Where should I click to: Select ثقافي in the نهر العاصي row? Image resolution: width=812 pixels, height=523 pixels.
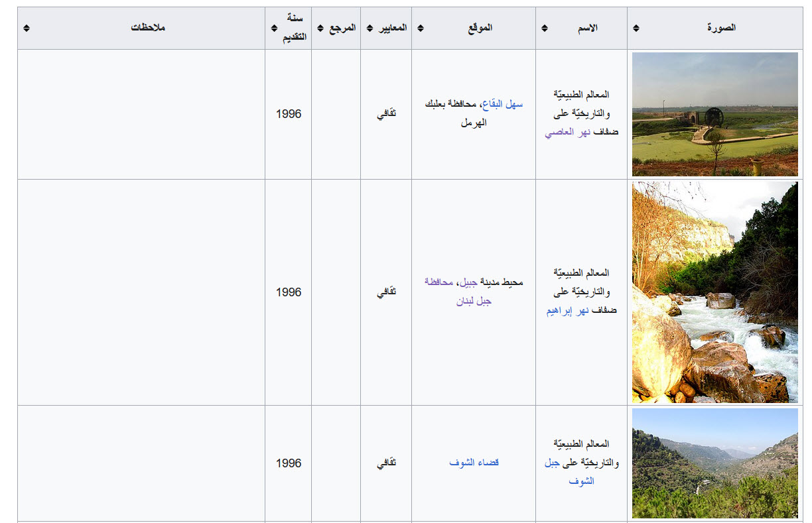(386, 114)
